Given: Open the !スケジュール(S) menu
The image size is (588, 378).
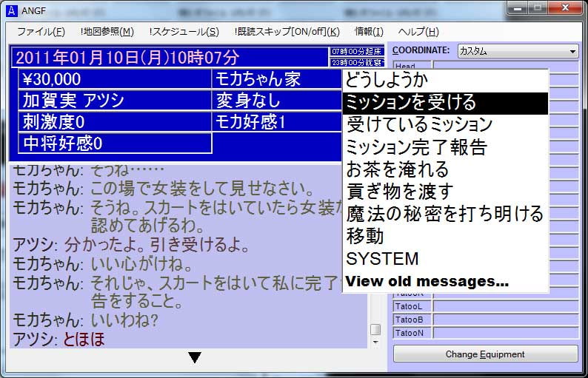Looking at the screenshot, I should [184, 31].
